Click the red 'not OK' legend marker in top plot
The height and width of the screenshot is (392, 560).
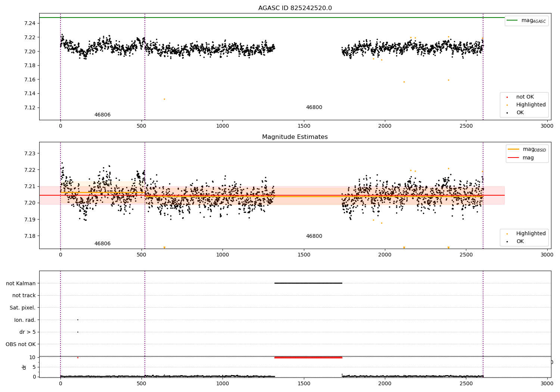point(507,97)
